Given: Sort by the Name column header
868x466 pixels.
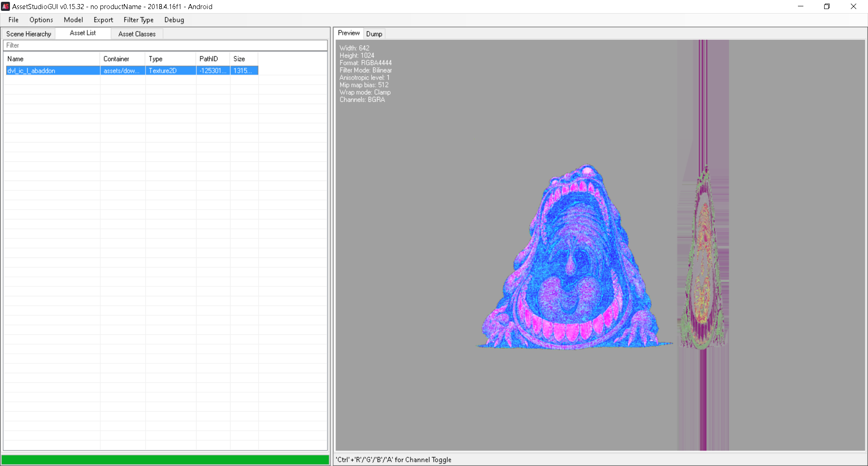Looking at the screenshot, I should [52, 59].
